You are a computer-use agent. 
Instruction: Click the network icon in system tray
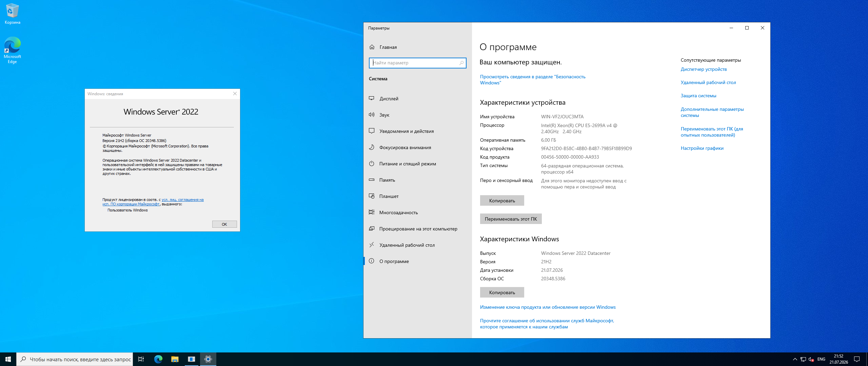click(803, 359)
